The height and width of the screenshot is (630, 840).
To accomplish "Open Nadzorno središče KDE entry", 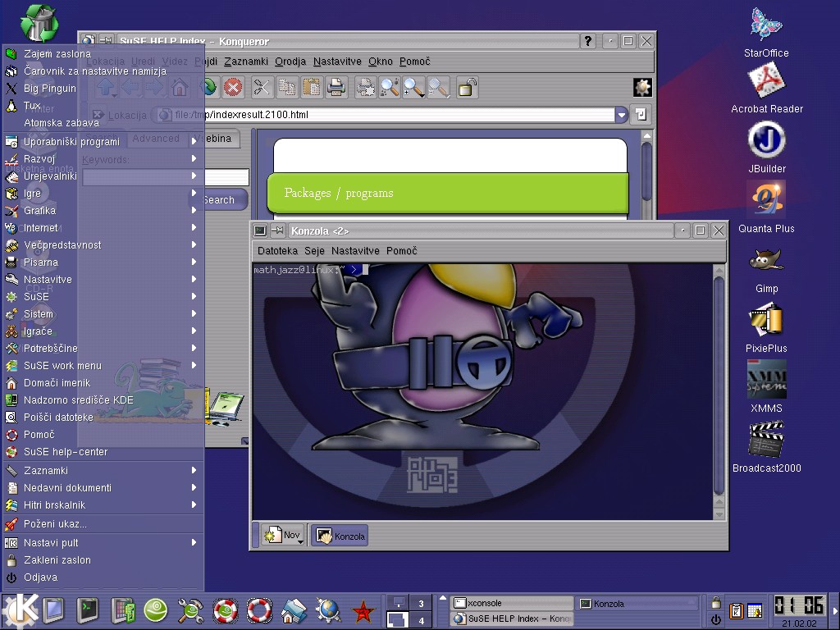I will coord(103,399).
